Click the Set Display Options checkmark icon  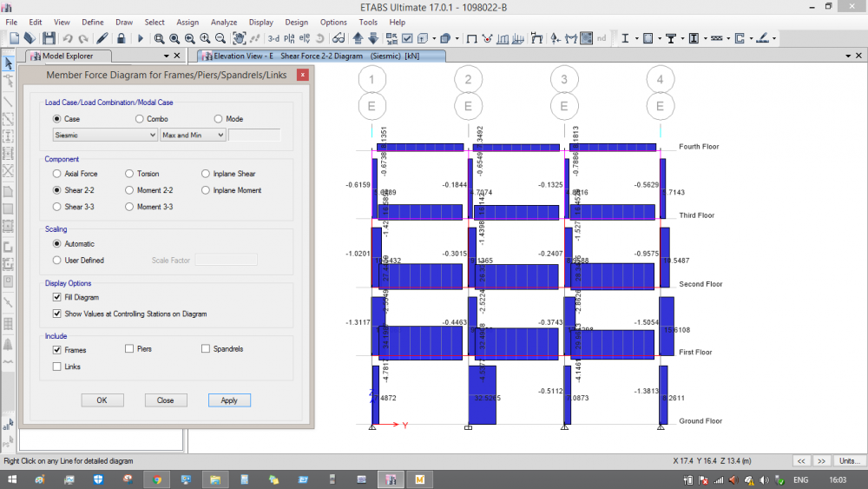click(x=407, y=38)
